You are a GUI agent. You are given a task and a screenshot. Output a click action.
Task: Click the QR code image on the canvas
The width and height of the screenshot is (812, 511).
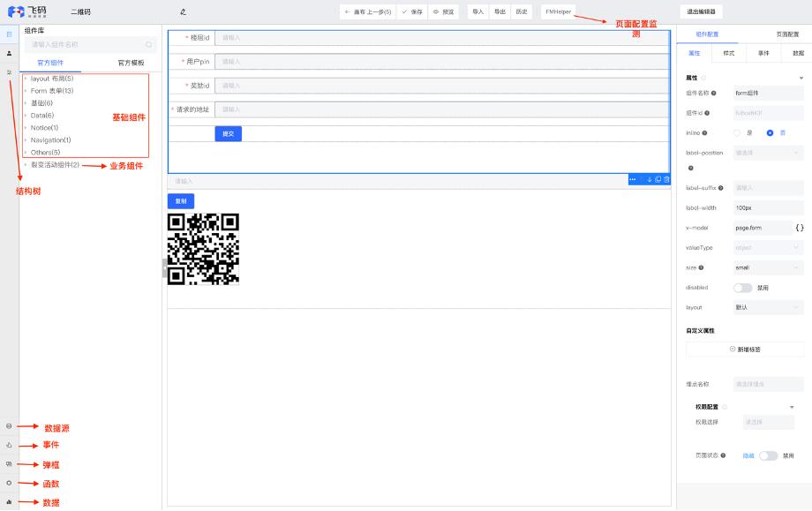[x=204, y=250]
